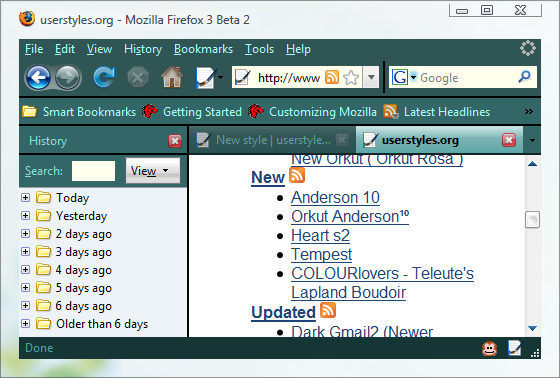The width and height of the screenshot is (560, 378).
Task: Expand the 6 days ago folder
Action: 25,305
